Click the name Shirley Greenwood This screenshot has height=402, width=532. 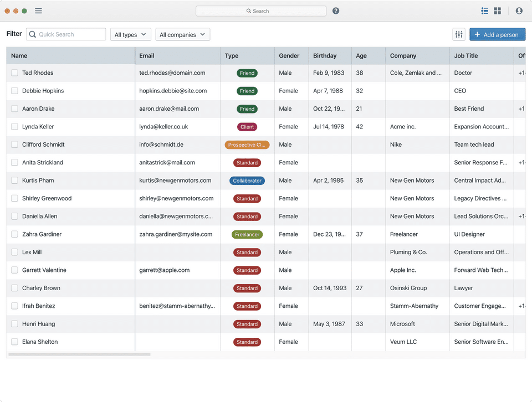click(47, 198)
